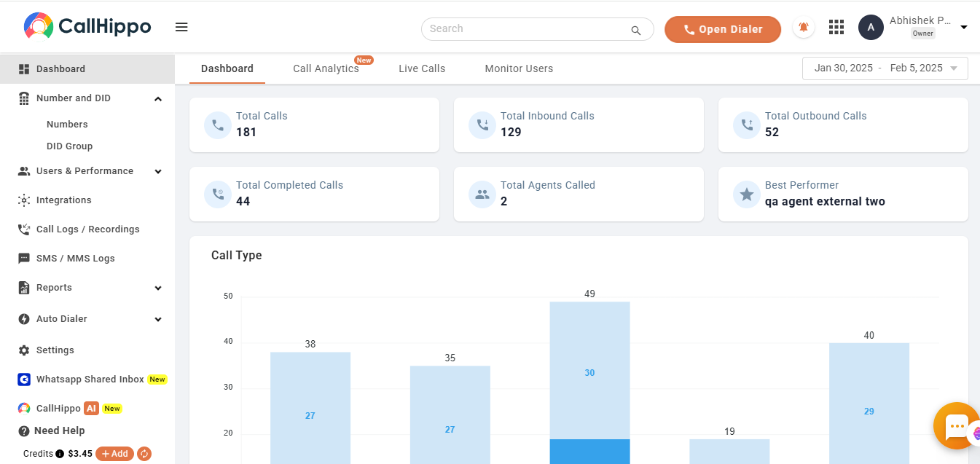Click the Integrations icon
This screenshot has width=980, height=464.
[23, 200]
